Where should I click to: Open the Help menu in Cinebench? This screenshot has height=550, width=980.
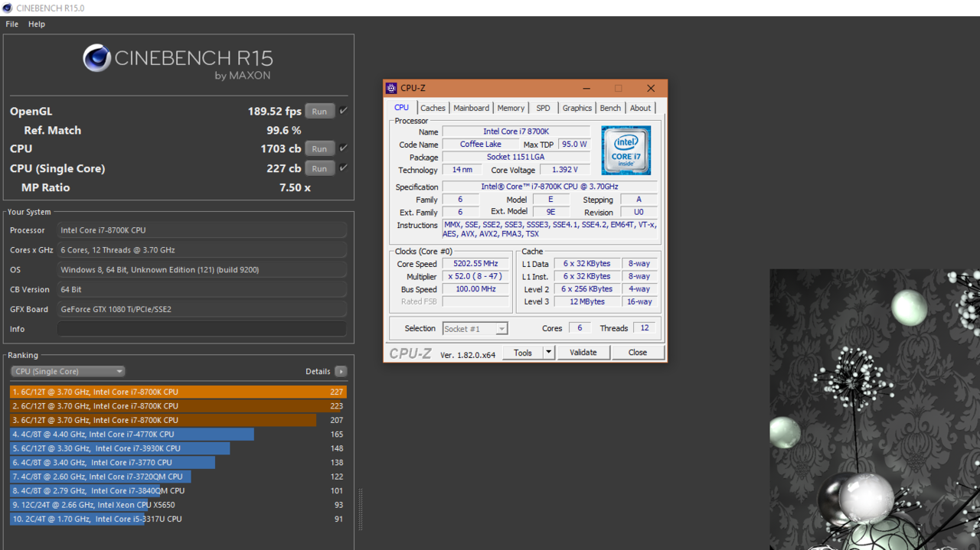[x=37, y=24]
